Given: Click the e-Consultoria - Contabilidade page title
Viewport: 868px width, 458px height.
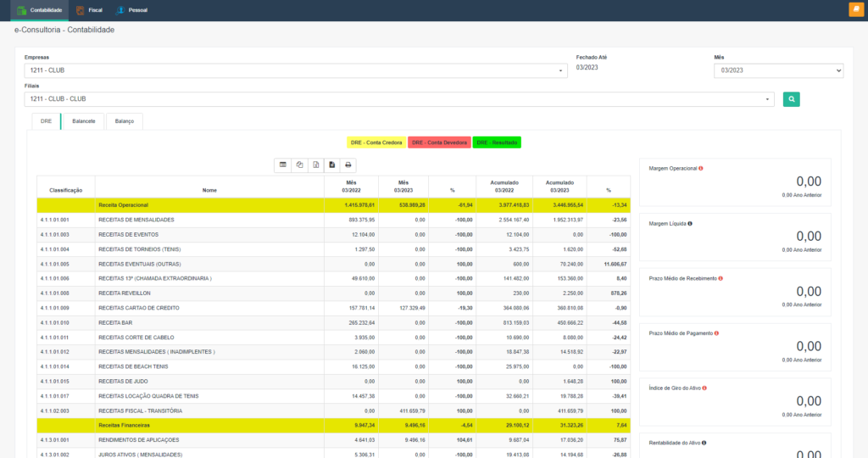Looking at the screenshot, I should [64, 30].
